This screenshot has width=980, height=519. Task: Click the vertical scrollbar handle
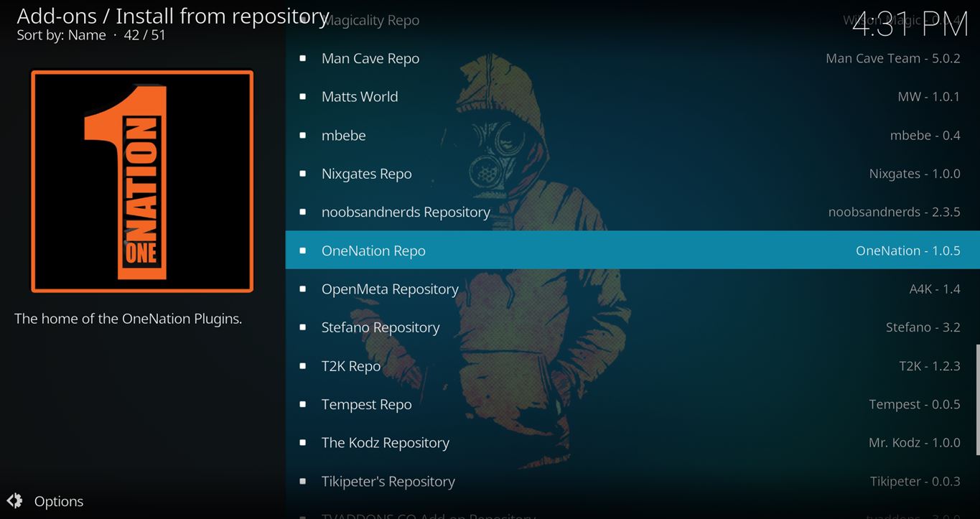pos(976,399)
